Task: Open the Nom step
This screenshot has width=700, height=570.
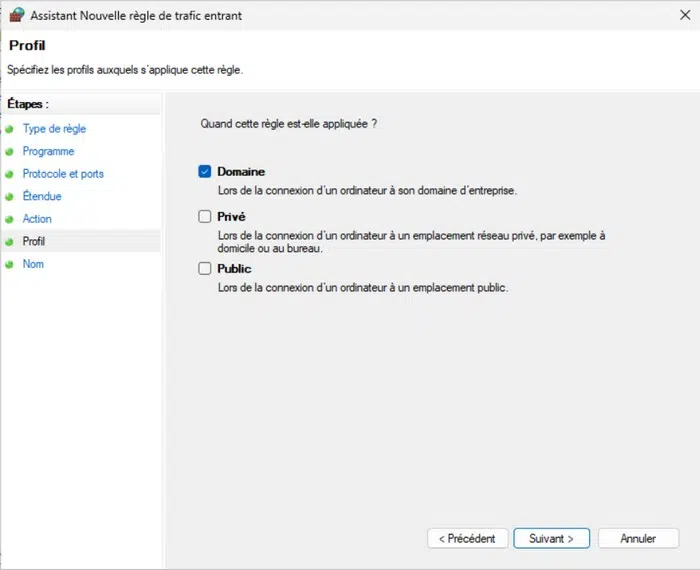Action: tap(33, 264)
